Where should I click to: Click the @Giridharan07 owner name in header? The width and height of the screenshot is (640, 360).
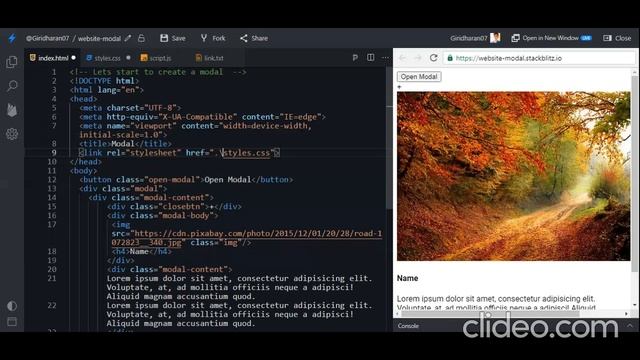click(x=47, y=38)
